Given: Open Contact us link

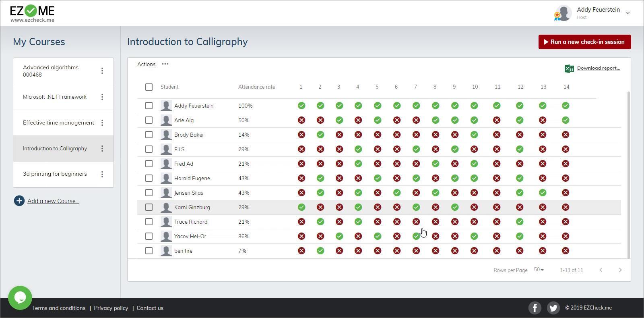Looking at the screenshot, I should (150, 308).
